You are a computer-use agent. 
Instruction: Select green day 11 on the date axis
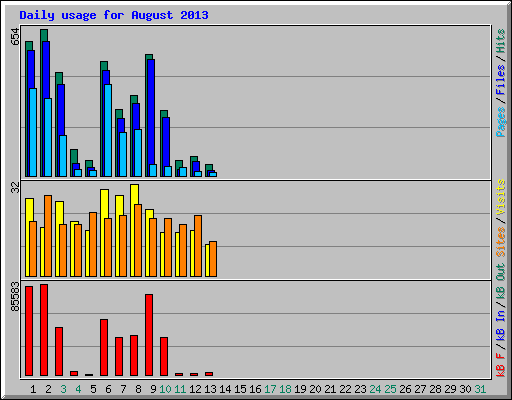click(180, 389)
